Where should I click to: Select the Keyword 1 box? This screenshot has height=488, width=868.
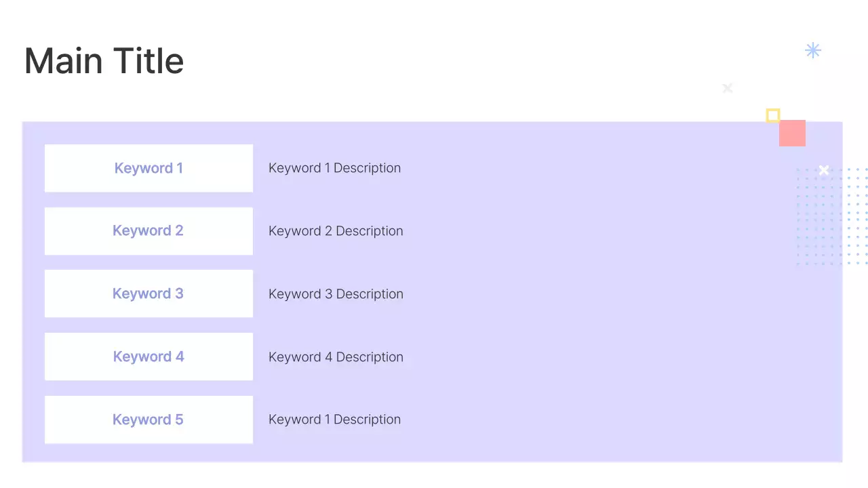click(149, 168)
